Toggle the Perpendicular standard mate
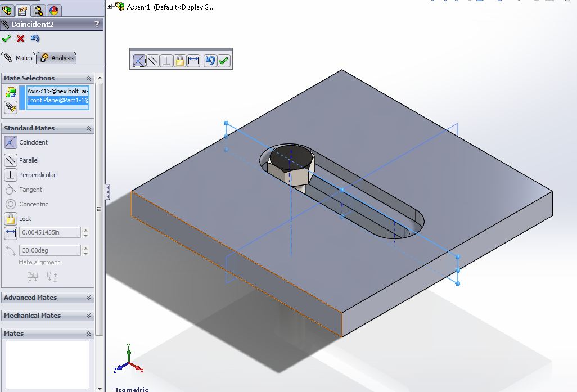The width and height of the screenshot is (577, 392). tap(11, 175)
